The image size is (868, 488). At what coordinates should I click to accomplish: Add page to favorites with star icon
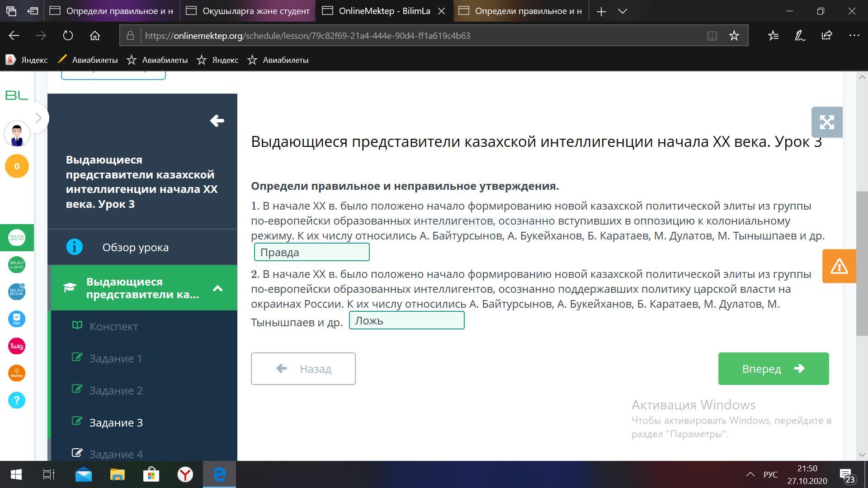(x=734, y=36)
